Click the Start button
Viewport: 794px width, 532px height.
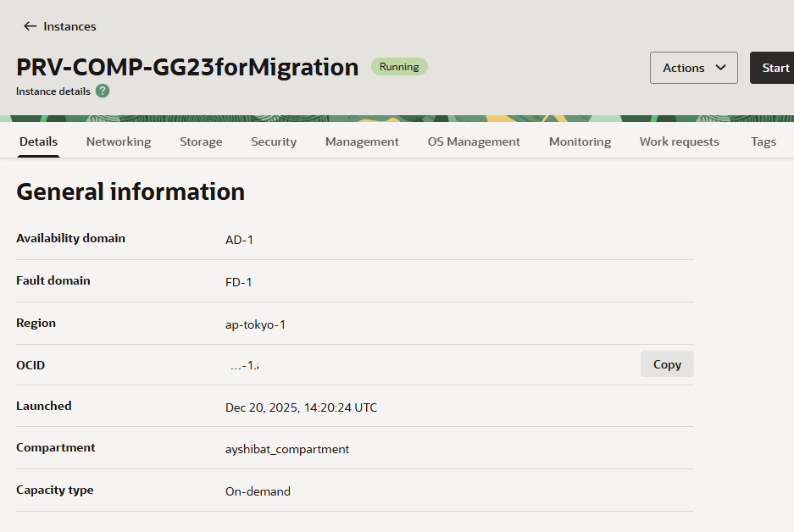772,68
